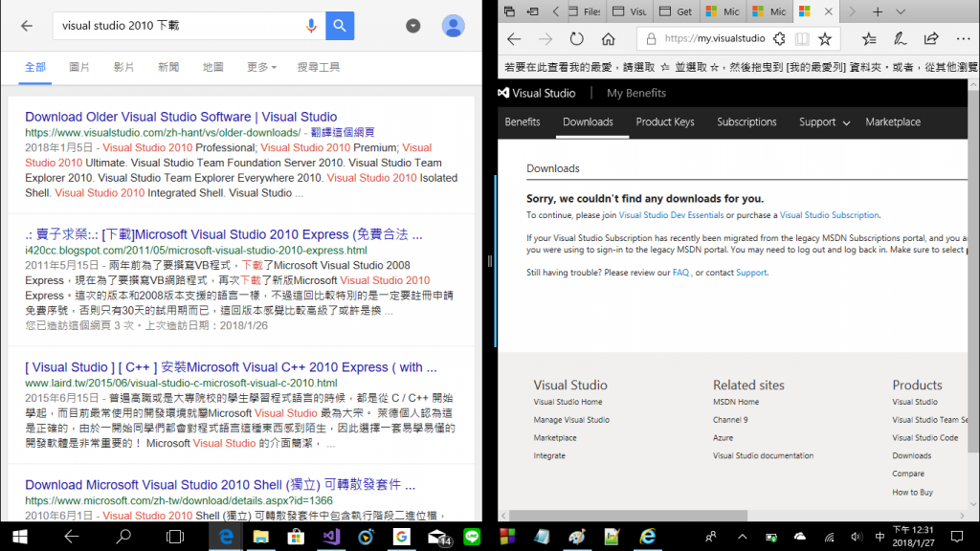Viewport: 980px width, 551px height.
Task: Open the Visual C++ 2010 Express result
Action: point(231,367)
